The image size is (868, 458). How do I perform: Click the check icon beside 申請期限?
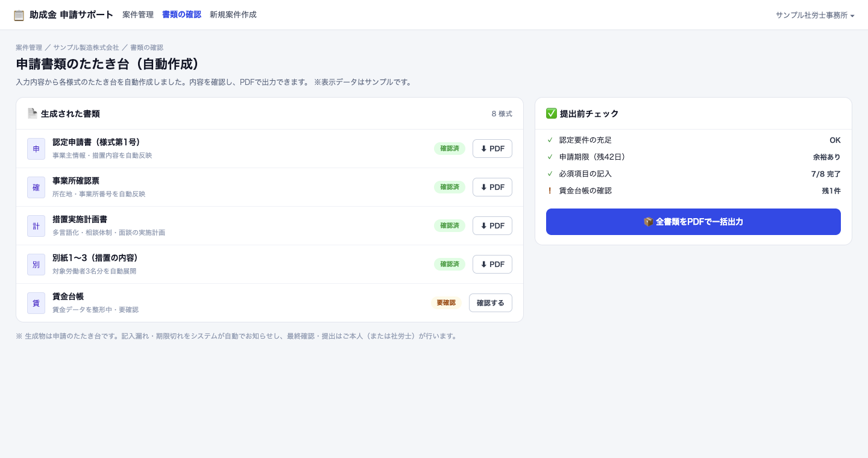point(550,157)
